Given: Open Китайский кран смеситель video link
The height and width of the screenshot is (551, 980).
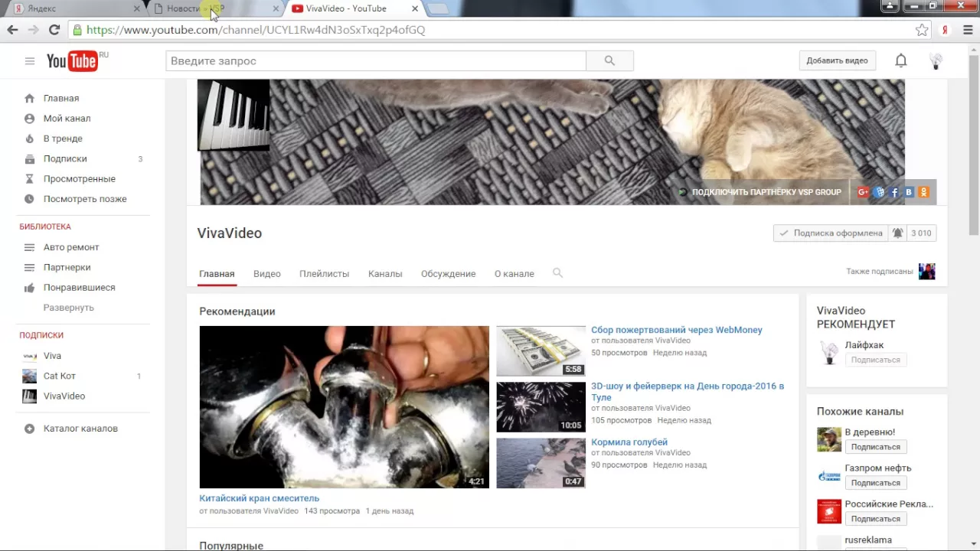Looking at the screenshot, I should pyautogui.click(x=260, y=498).
